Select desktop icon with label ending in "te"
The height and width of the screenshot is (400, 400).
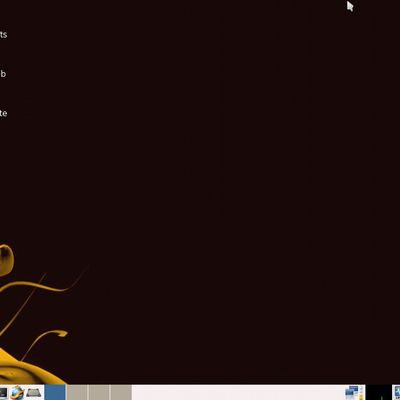click(x=3, y=113)
